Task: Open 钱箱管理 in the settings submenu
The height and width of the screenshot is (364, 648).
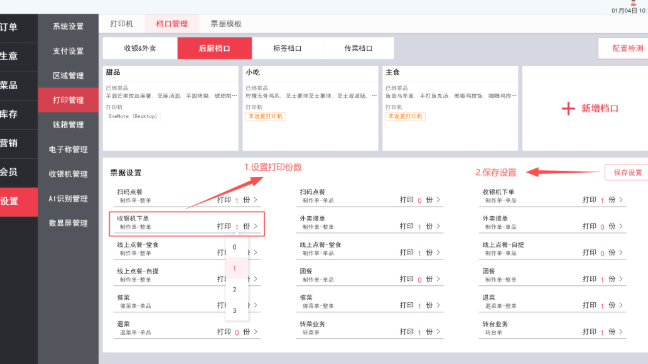Action: coord(68,125)
